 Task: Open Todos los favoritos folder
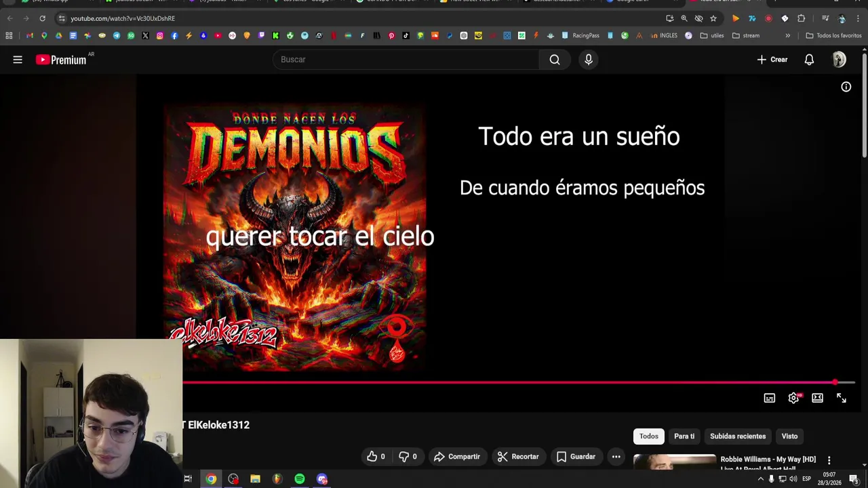click(833, 35)
